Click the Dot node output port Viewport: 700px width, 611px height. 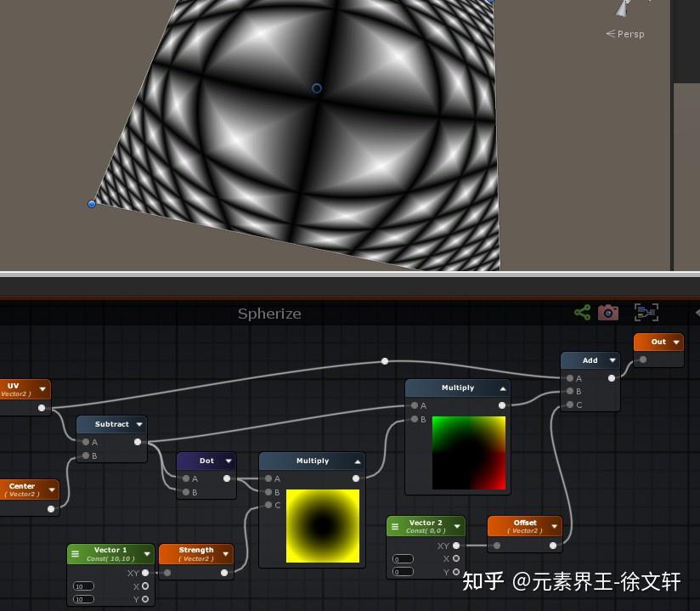227,478
